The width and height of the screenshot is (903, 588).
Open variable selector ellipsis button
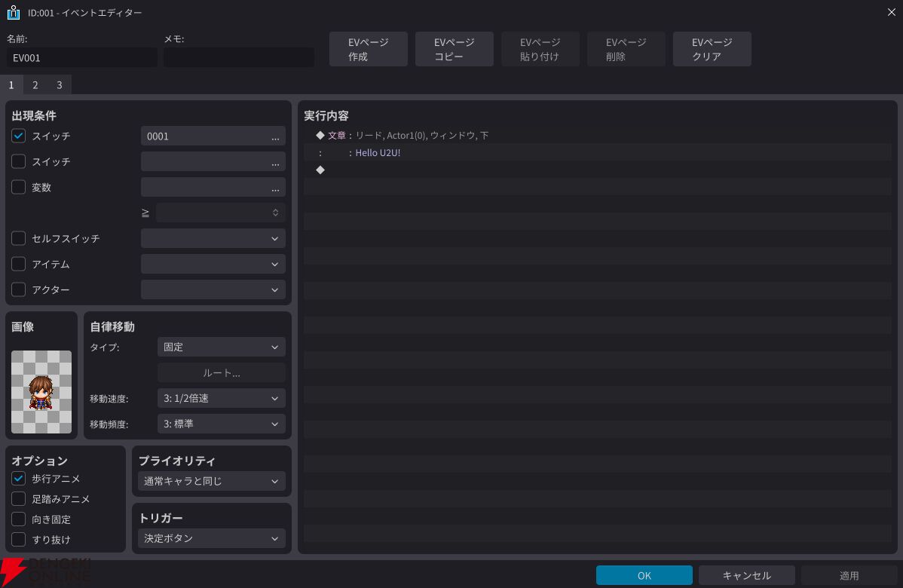pos(275,187)
